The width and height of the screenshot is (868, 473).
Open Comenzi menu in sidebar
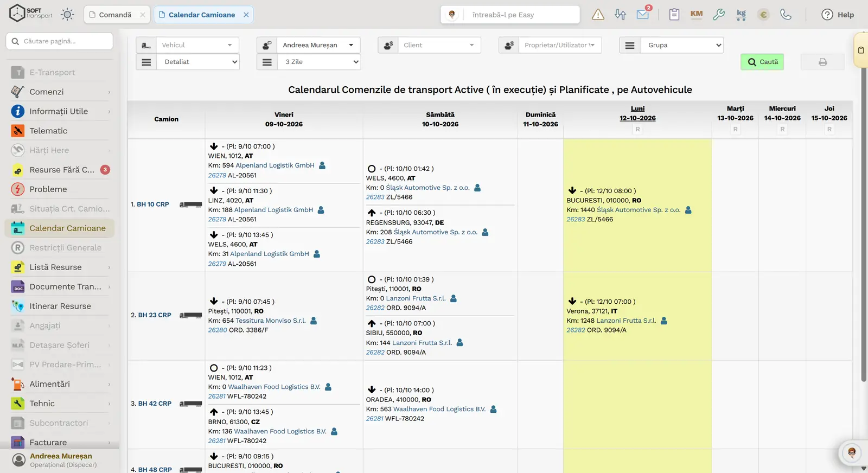61,92
